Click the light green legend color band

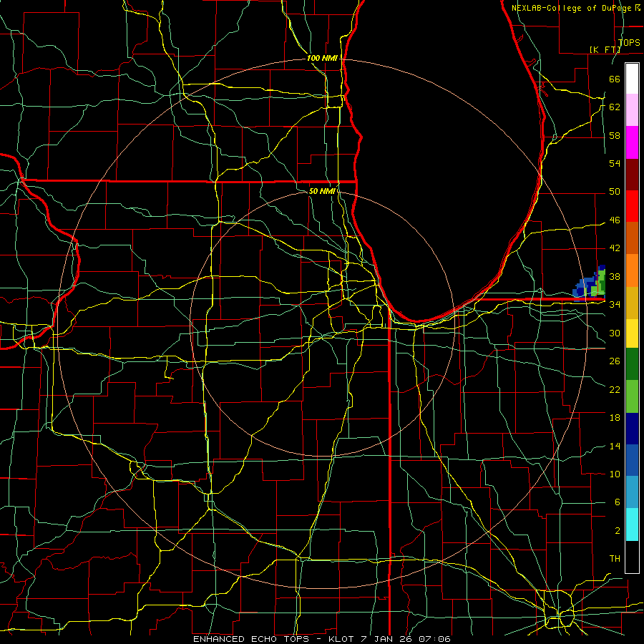click(x=632, y=396)
